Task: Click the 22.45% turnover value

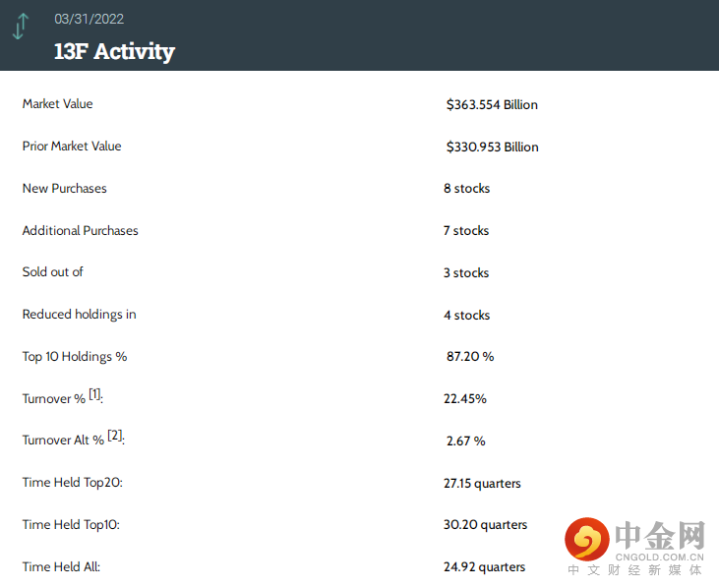Action: pos(465,399)
